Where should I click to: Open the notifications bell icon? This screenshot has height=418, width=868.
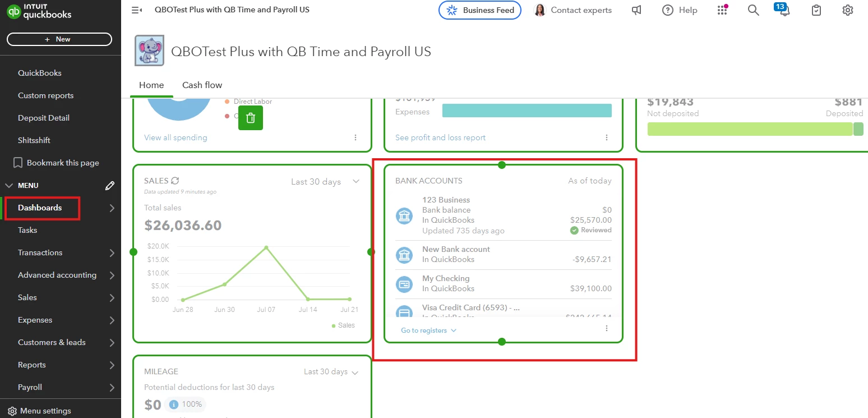(784, 10)
